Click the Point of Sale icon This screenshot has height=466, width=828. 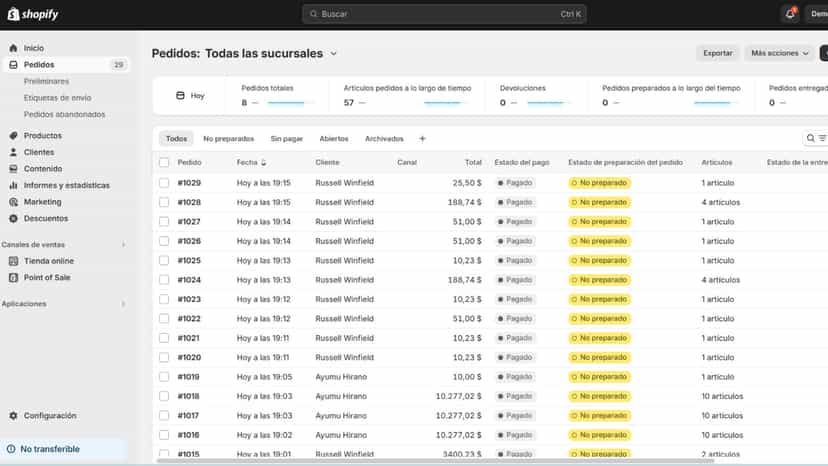point(13,277)
